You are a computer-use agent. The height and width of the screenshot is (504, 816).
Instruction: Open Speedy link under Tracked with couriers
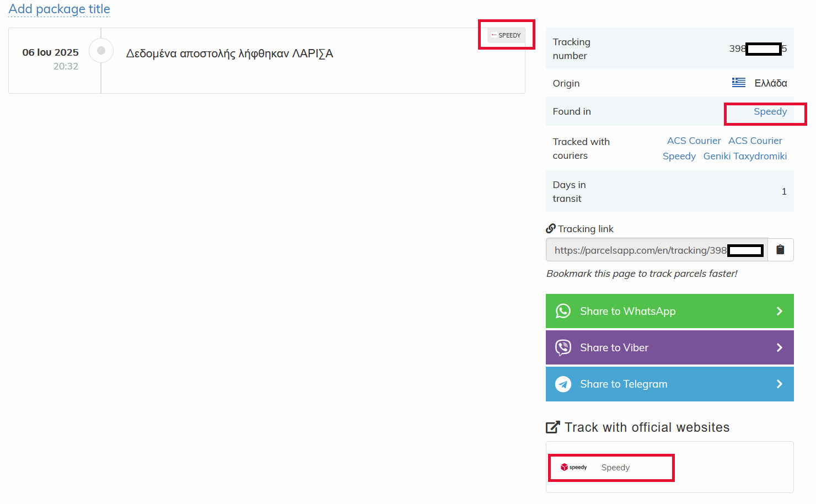[679, 156]
